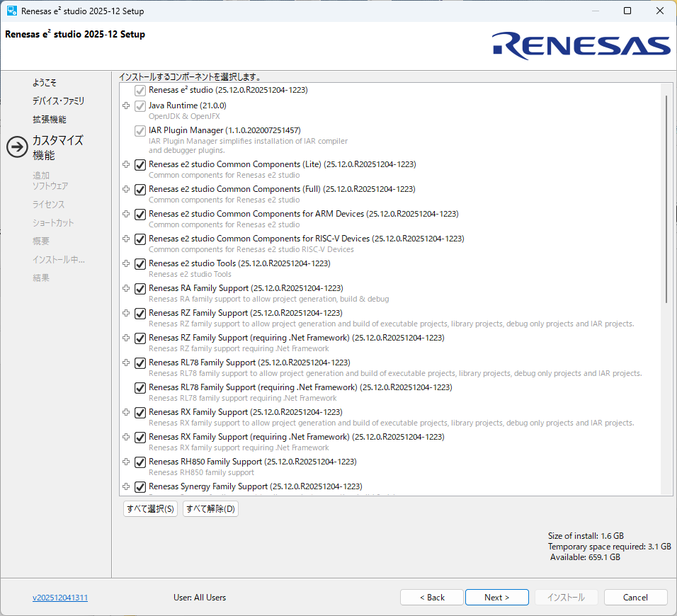Expand Renesas RX Family Support node
Image resolution: width=677 pixels, height=616 pixels.
pos(126,413)
